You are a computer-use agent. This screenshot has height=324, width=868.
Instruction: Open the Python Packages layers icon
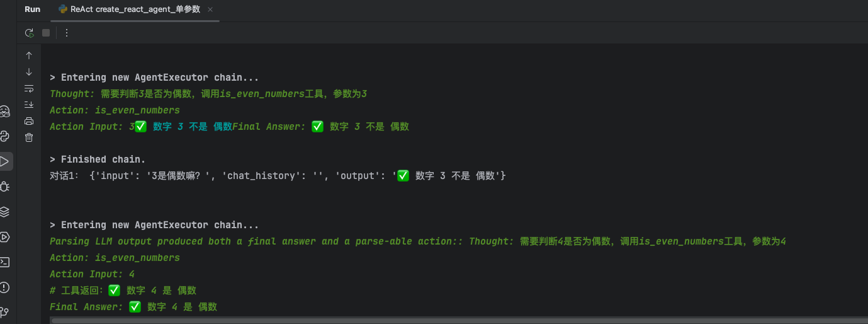tap(4, 212)
